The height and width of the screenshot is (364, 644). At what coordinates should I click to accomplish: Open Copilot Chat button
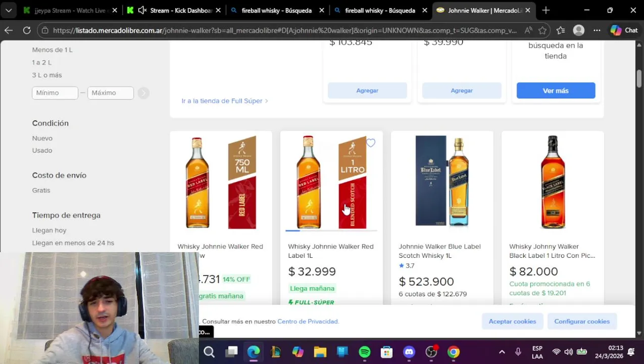tap(625, 30)
